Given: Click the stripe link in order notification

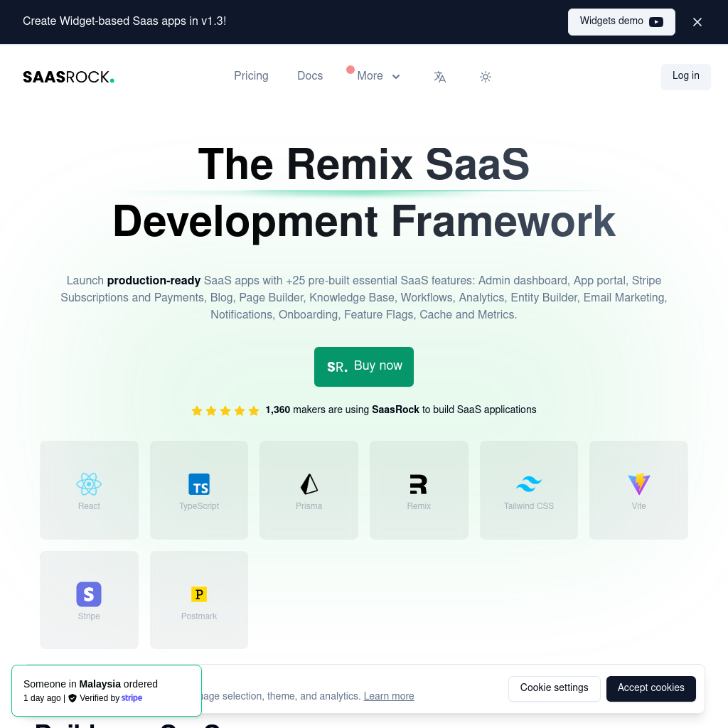Looking at the screenshot, I should (x=132, y=698).
